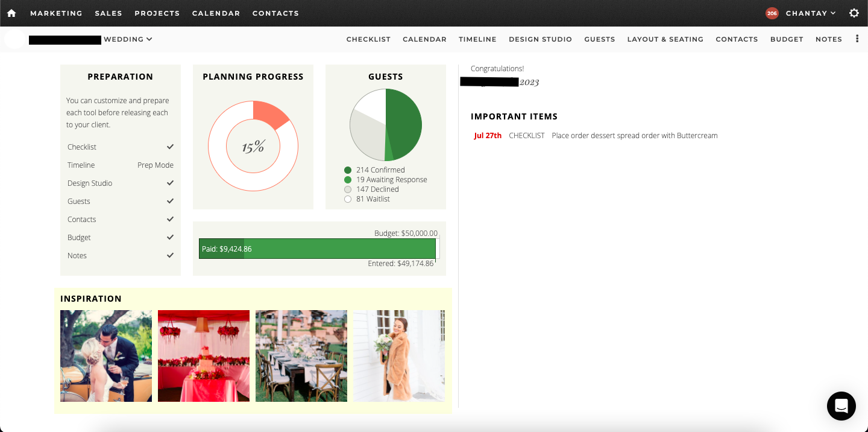
Task: Click the circular profile avatar beside the wedding name
Action: coord(14,39)
